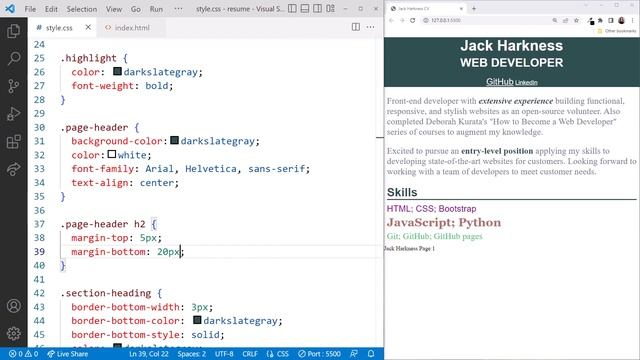Follow the GitHub link in page header
This screenshot has height=360, width=640.
pyautogui.click(x=499, y=82)
